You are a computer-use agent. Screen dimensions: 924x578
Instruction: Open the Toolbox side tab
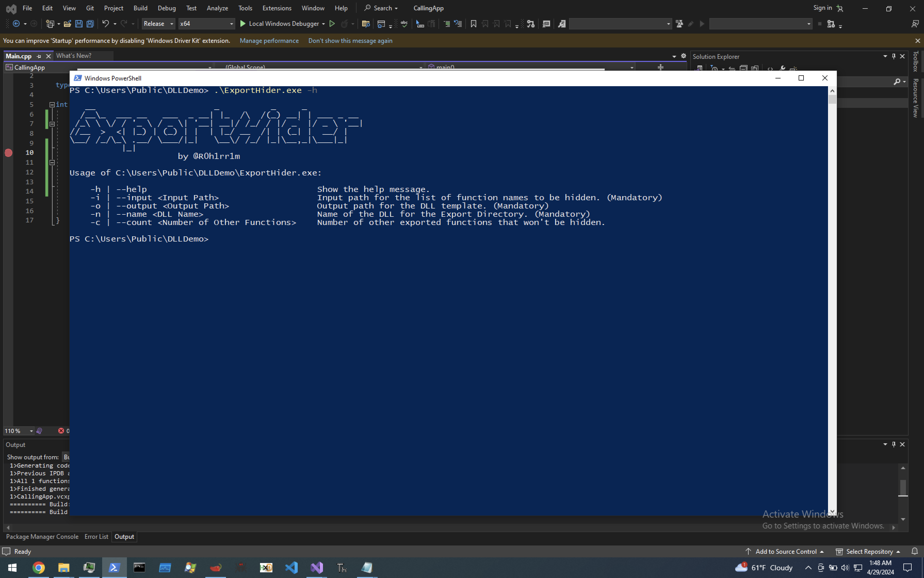pos(915,61)
